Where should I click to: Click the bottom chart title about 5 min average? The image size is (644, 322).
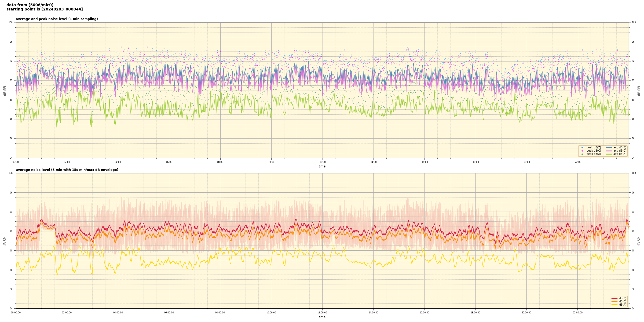pyautogui.click(x=67, y=170)
